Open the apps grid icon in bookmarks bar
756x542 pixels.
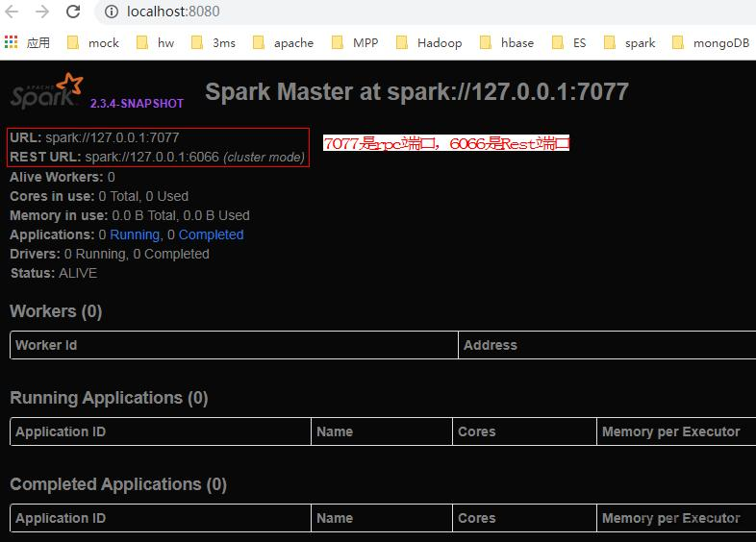click(12, 42)
